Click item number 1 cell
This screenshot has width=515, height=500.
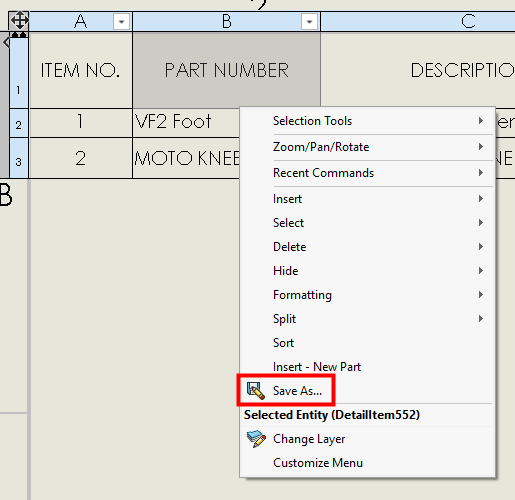pyautogui.click(x=81, y=122)
